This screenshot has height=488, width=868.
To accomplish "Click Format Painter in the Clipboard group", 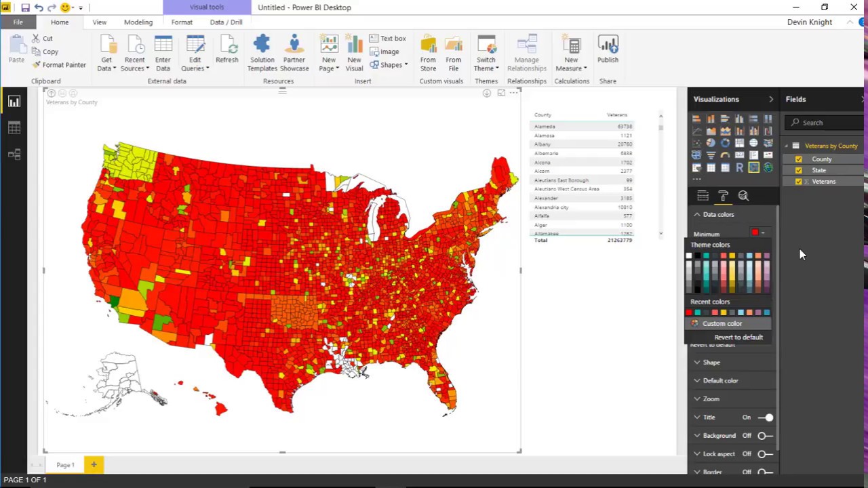I will pyautogui.click(x=59, y=65).
